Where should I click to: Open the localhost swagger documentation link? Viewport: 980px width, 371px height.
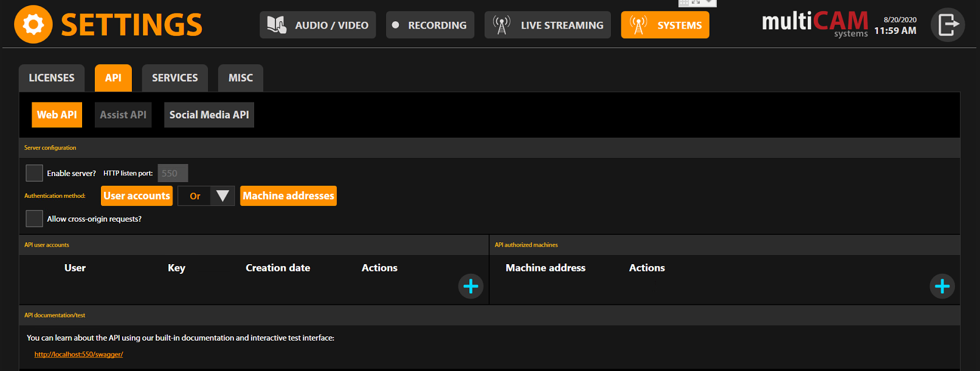78,355
